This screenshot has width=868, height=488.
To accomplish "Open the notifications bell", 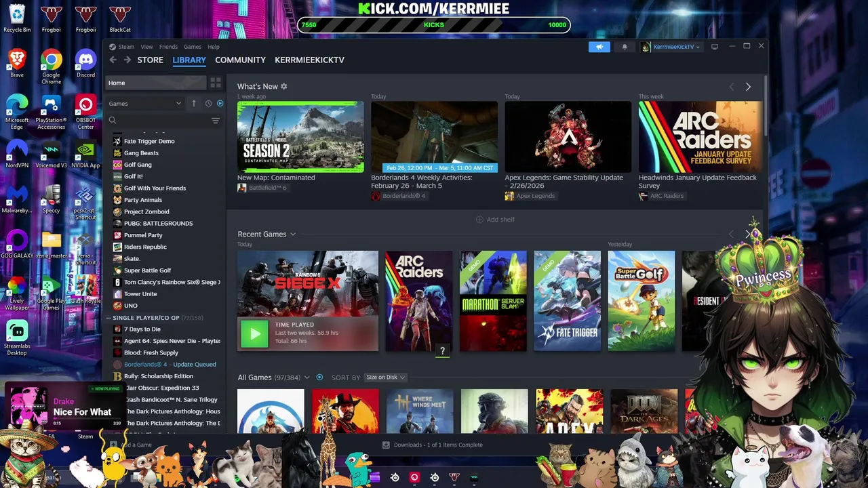I will pos(625,47).
